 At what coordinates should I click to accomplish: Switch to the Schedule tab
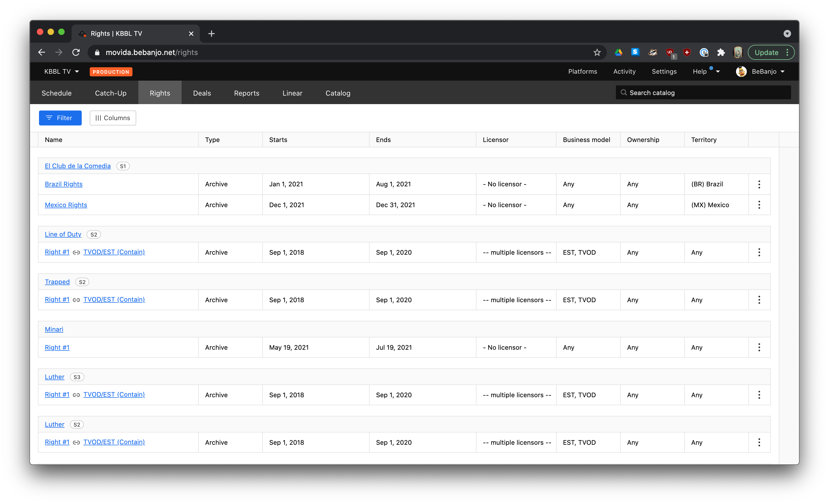coord(57,93)
